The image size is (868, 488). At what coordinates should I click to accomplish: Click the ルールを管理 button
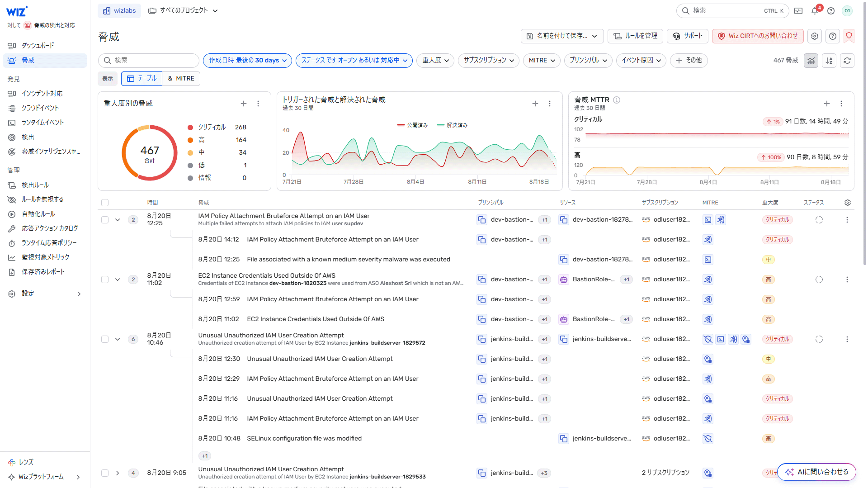point(635,36)
